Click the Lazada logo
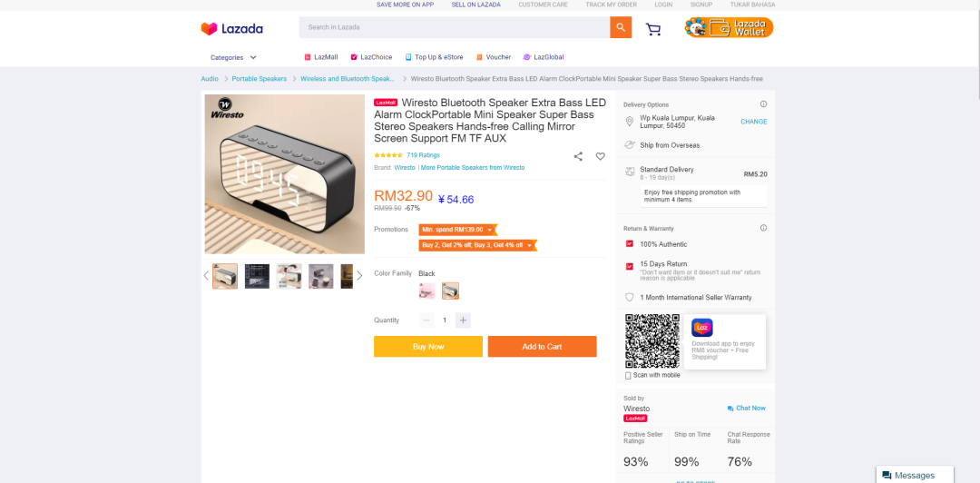 pos(232,29)
